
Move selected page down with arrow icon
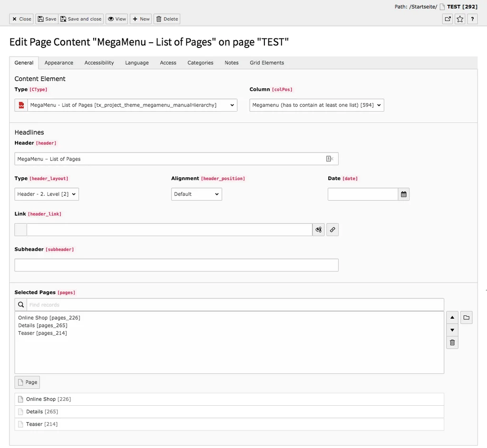[452, 330]
